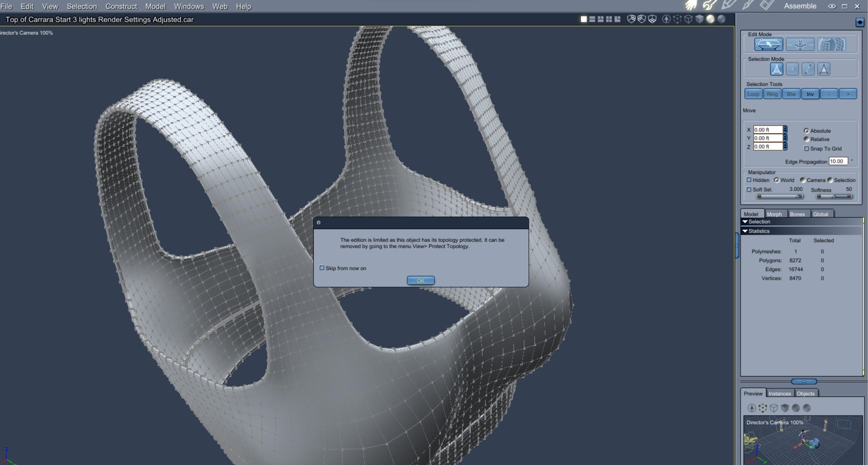Switch to animation figure edit mode
This screenshot has height=465, width=868.
click(x=800, y=44)
